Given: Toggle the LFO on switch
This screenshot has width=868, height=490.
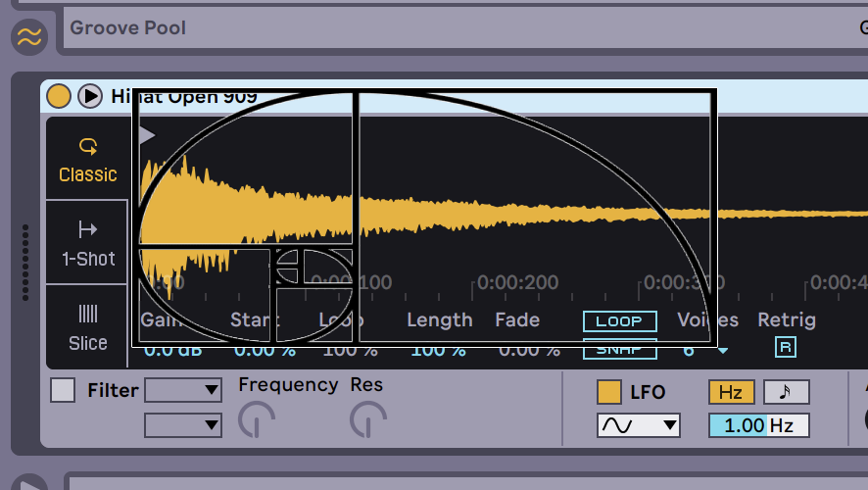Looking at the screenshot, I should click(x=609, y=392).
